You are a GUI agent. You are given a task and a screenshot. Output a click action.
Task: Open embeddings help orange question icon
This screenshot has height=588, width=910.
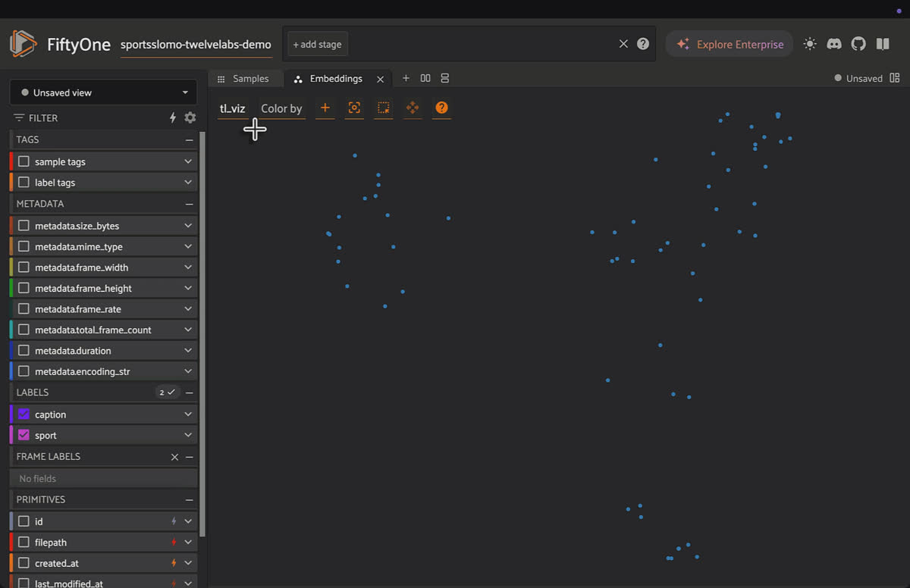(x=441, y=108)
